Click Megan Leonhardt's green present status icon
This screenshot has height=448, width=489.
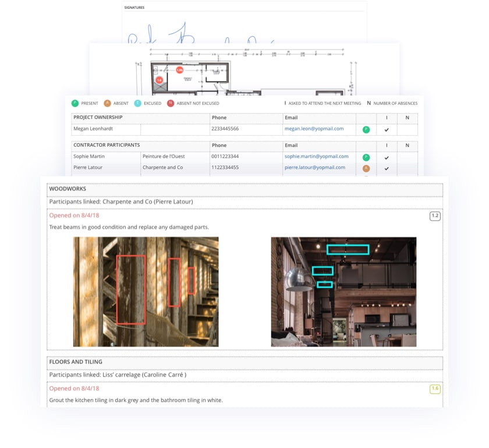366,129
